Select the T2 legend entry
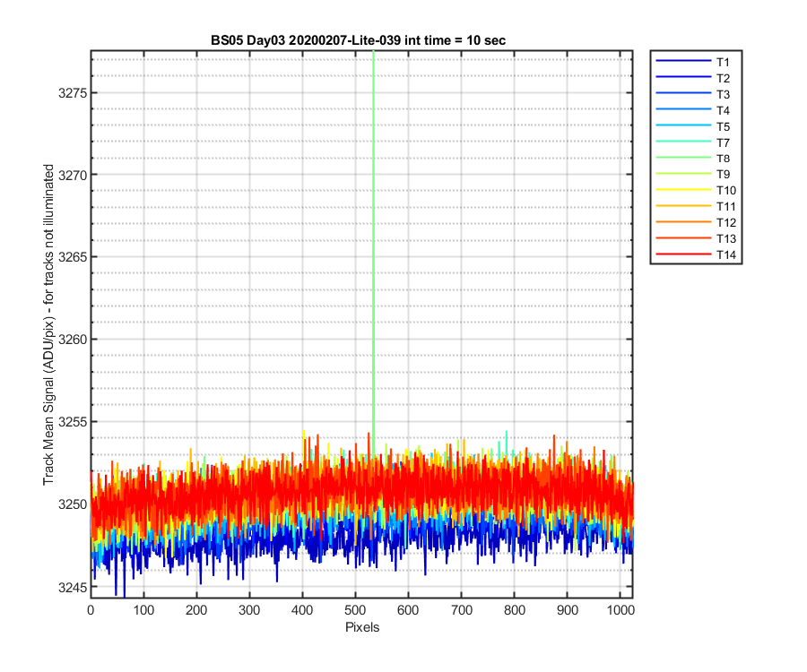 (x=693, y=78)
